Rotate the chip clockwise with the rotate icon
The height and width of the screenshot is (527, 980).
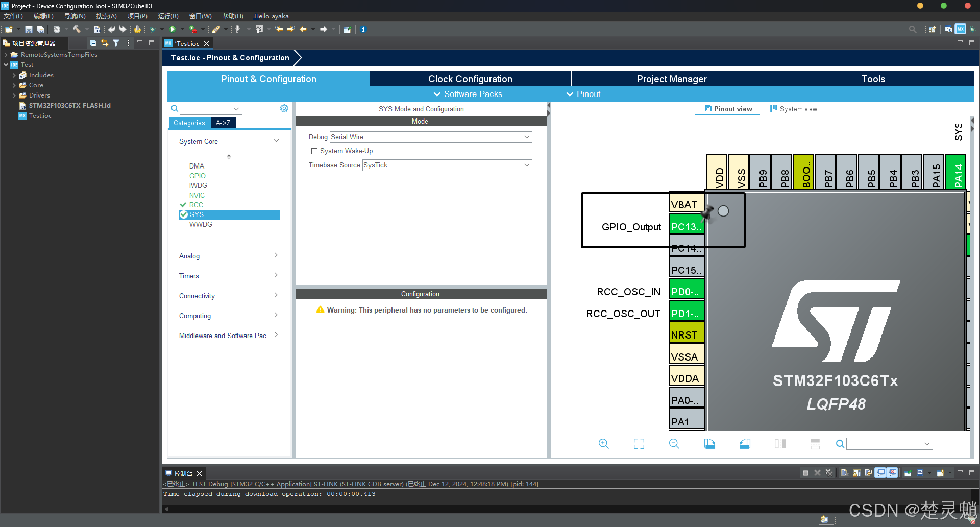(x=709, y=444)
